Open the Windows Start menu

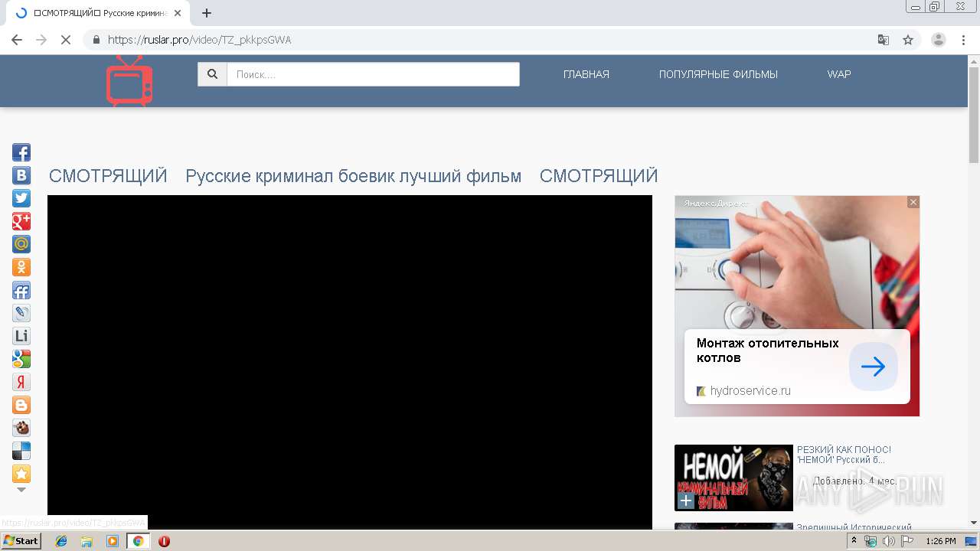point(21,541)
